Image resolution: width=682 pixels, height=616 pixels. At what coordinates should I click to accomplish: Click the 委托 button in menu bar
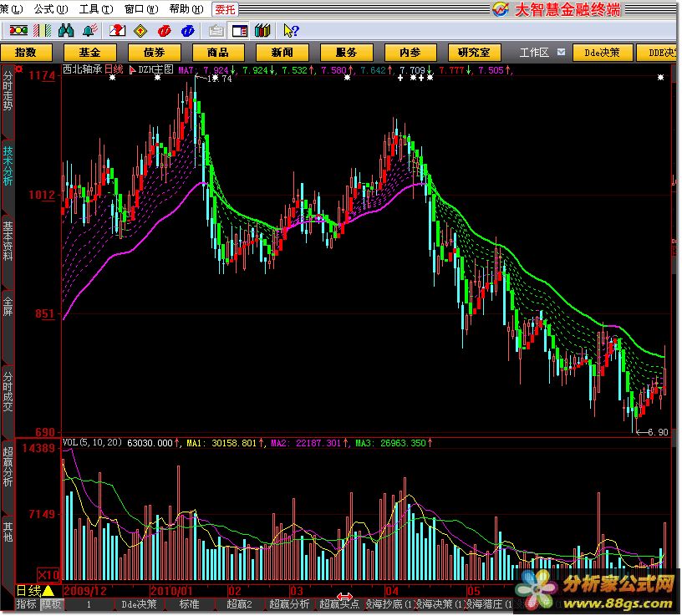coord(225,9)
